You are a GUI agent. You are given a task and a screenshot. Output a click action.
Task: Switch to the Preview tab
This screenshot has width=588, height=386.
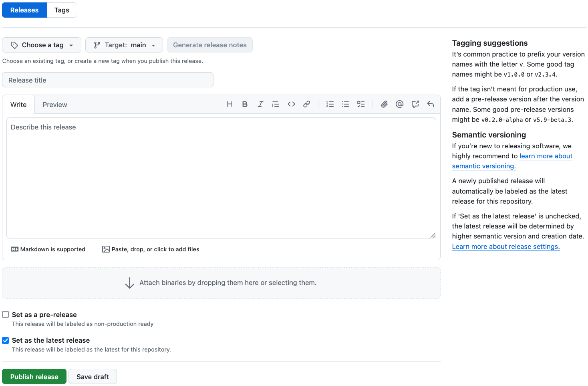55,105
